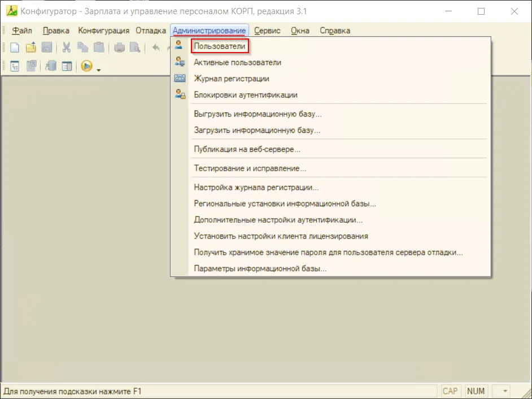Open the configuration tree icon

15,66
